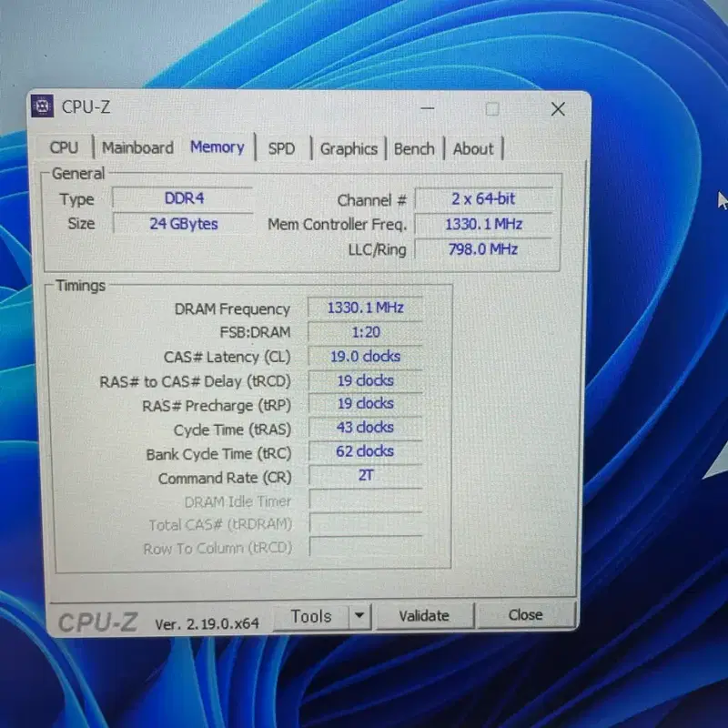Click the Cycle Time (tRAS) label
Image resolution: width=728 pixels, height=728 pixels.
point(232,430)
